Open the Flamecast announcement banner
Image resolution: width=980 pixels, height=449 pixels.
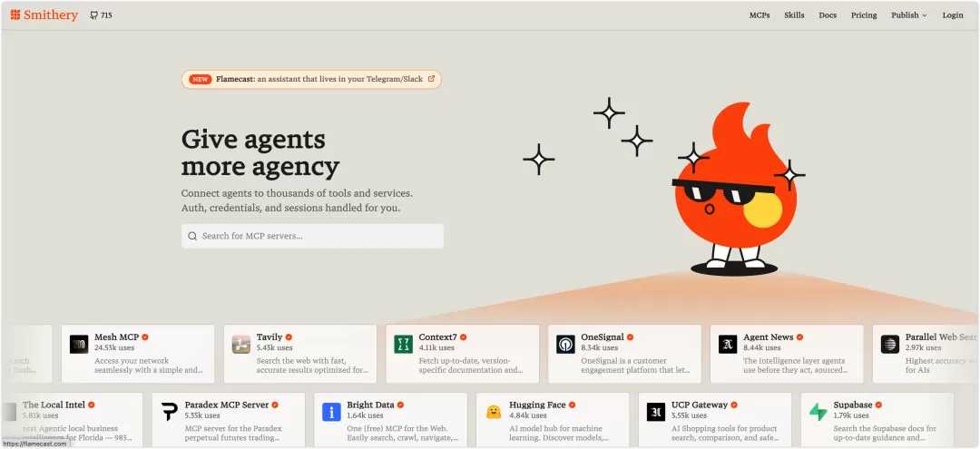coord(311,79)
